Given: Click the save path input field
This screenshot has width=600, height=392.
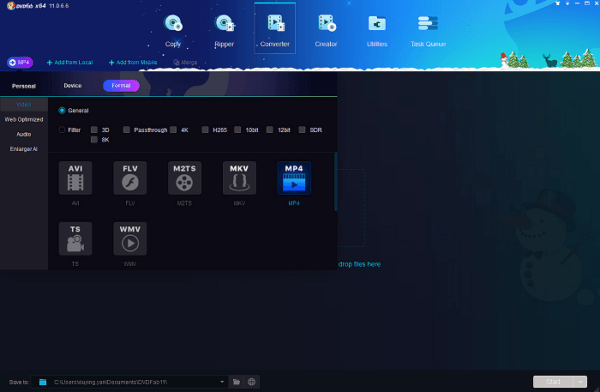Looking at the screenshot, I should 130,382.
